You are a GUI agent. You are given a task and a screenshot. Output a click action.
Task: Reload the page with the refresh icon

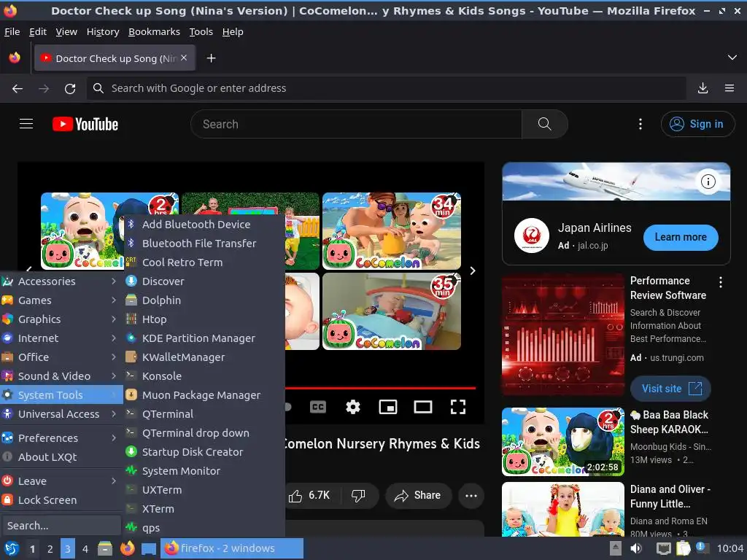70,88
